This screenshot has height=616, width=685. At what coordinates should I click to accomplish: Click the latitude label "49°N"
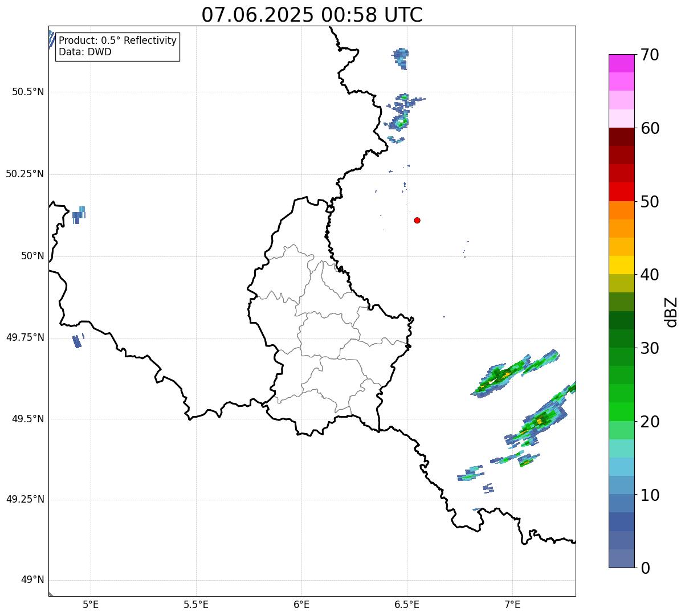pyautogui.click(x=32, y=580)
